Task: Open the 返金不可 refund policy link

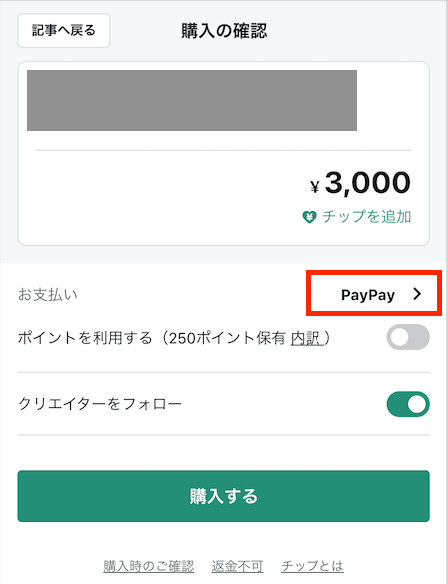Action: (x=237, y=566)
